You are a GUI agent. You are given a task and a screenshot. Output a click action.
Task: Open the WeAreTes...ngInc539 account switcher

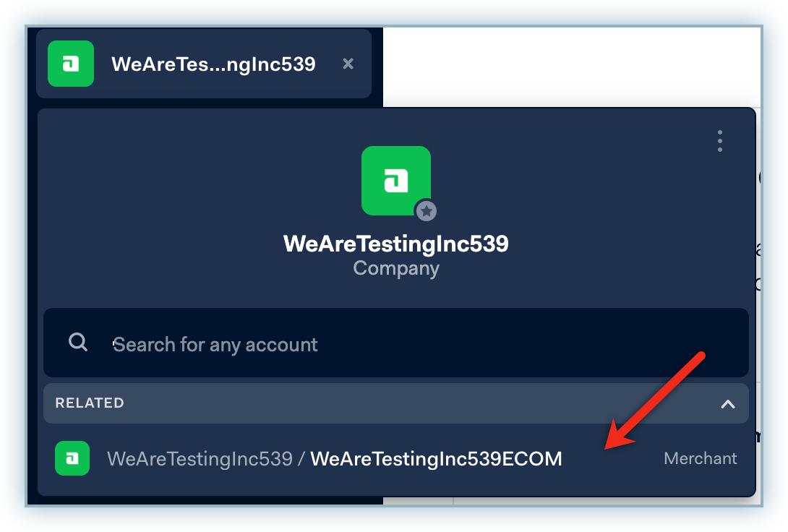(213, 64)
